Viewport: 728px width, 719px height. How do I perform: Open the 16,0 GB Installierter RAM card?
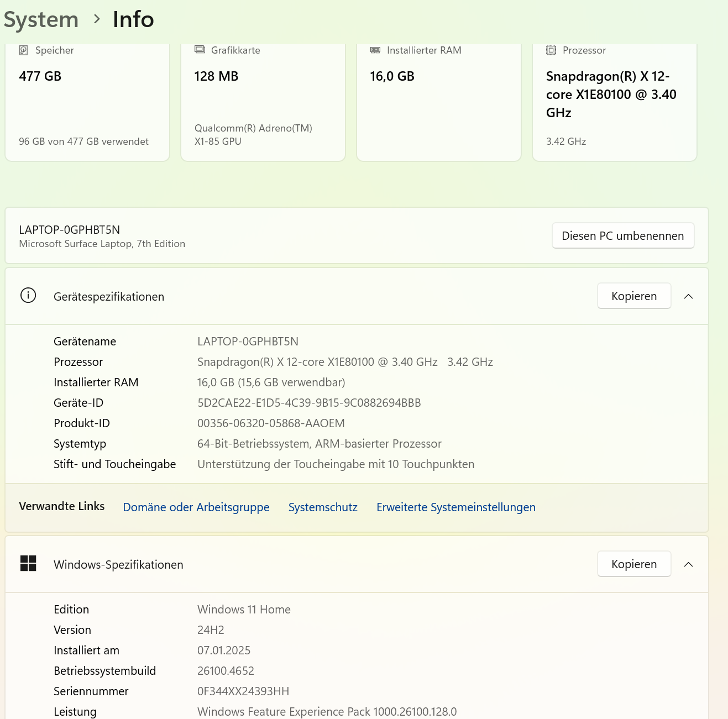coord(439,102)
